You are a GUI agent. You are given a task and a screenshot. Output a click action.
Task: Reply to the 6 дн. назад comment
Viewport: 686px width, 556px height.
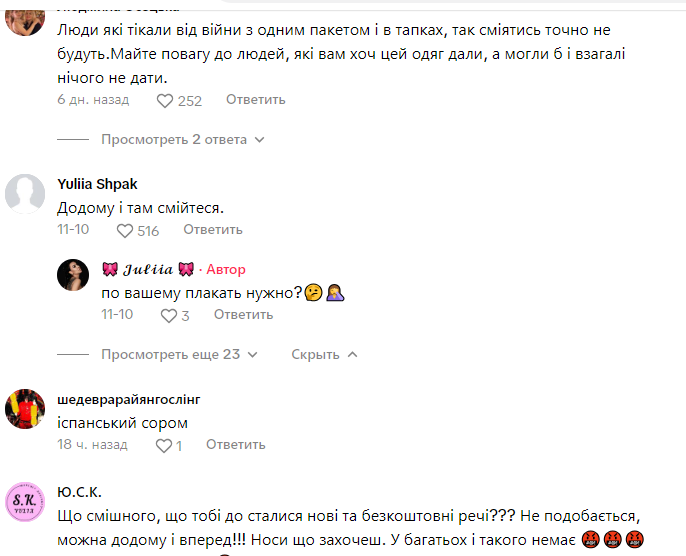256,100
